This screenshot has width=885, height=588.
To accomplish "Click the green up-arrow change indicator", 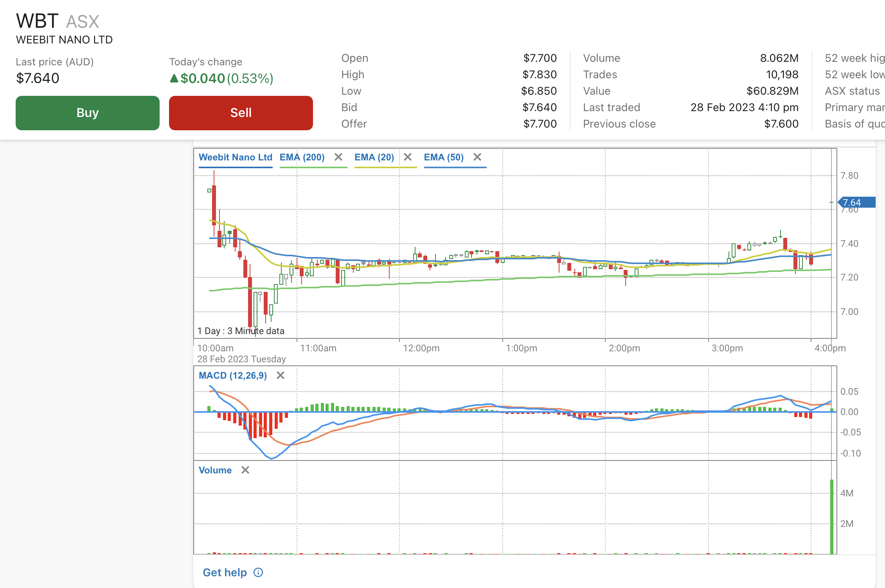I will 174,79.
